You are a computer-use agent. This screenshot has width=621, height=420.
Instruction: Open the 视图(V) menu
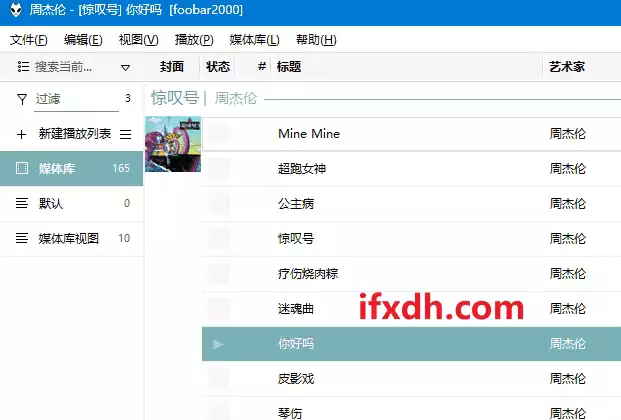tap(139, 40)
